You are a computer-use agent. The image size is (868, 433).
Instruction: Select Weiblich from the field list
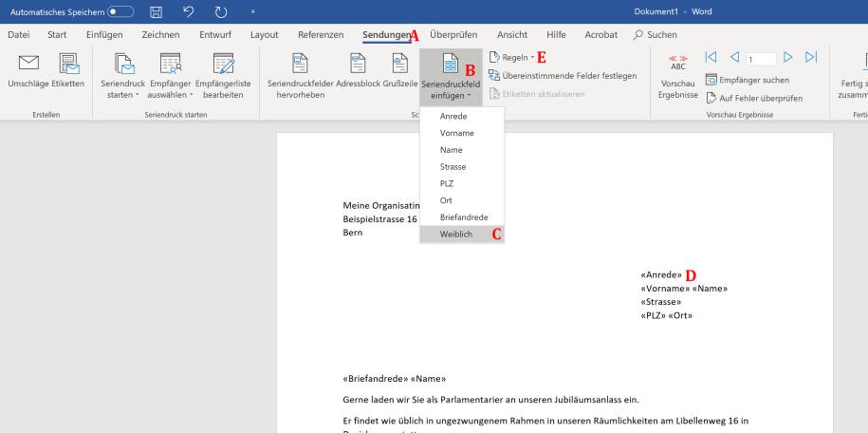click(456, 234)
